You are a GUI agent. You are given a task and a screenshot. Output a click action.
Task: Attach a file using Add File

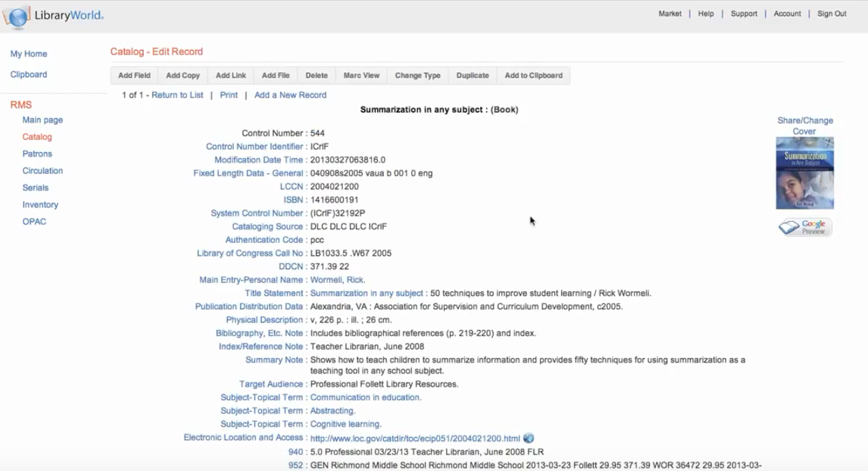tap(275, 75)
